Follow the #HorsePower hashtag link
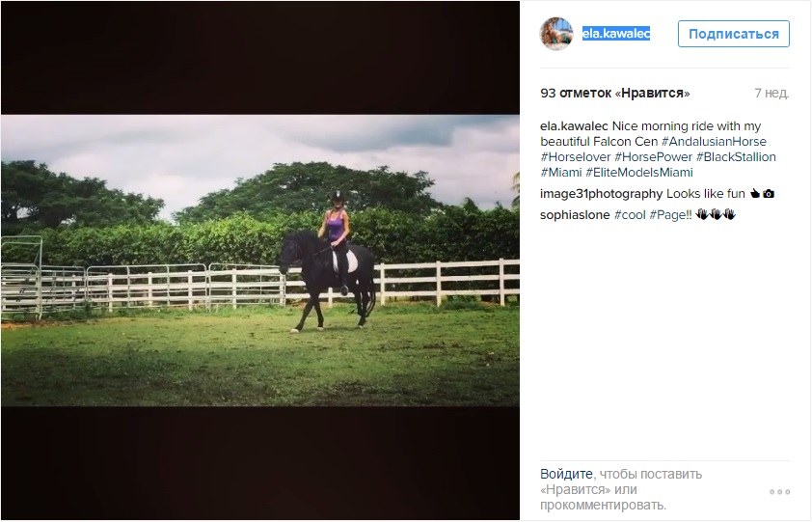Viewport: 812px width, 522px height. coord(653,157)
